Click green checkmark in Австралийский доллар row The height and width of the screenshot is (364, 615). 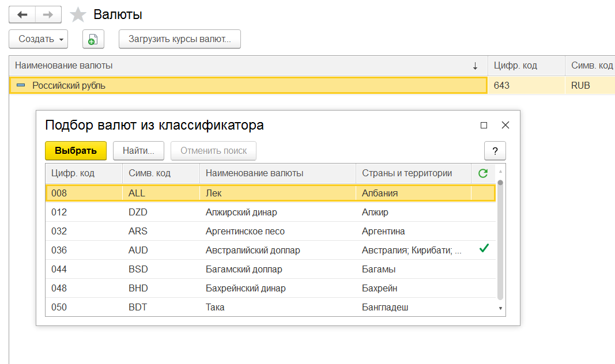[x=484, y=248]
